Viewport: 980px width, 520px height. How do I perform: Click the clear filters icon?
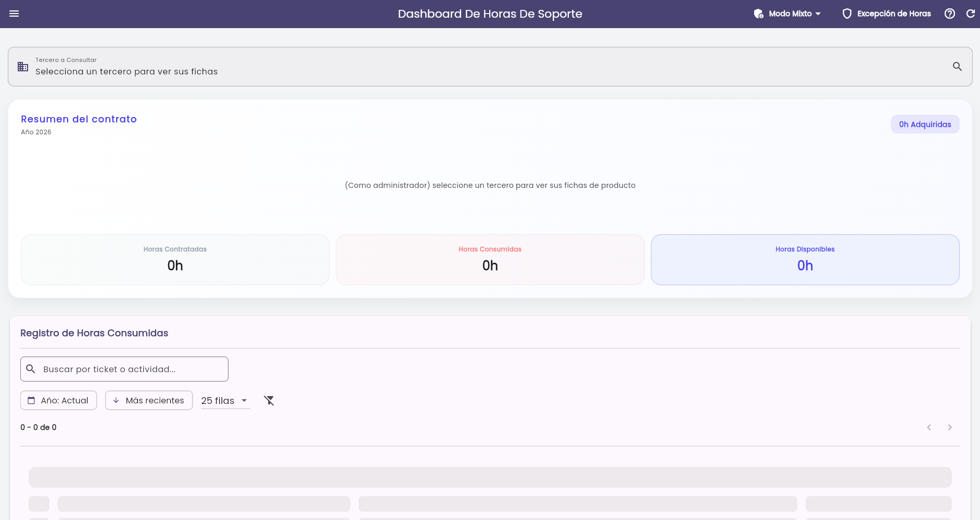(269, 400)
